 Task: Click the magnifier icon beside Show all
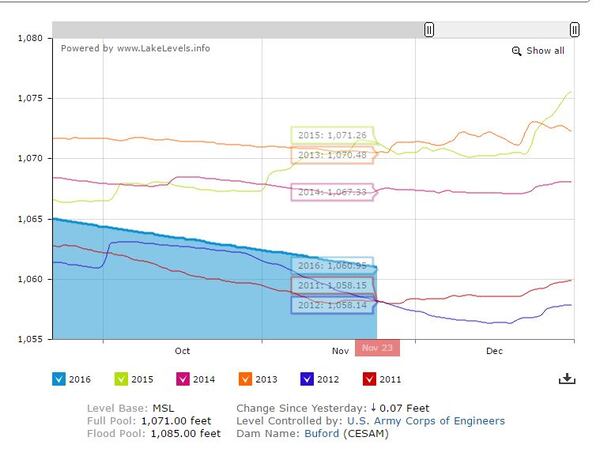pos(516,51)
